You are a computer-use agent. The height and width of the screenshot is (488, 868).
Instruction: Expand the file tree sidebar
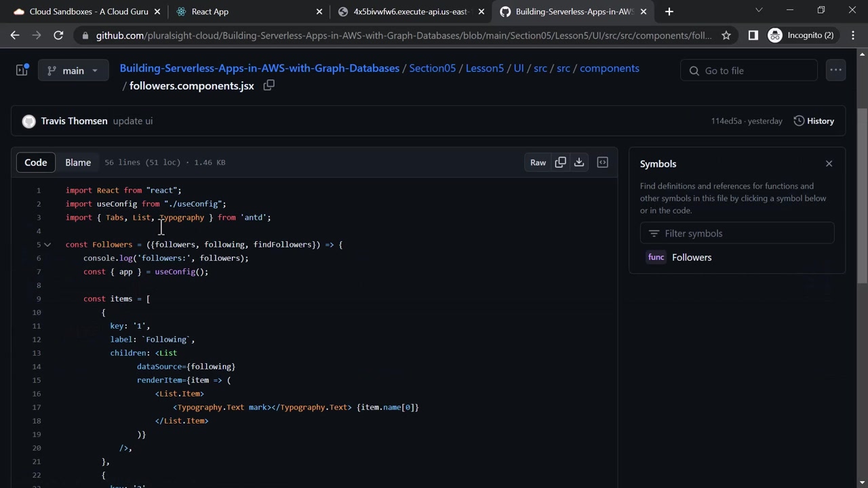[22, 70]
